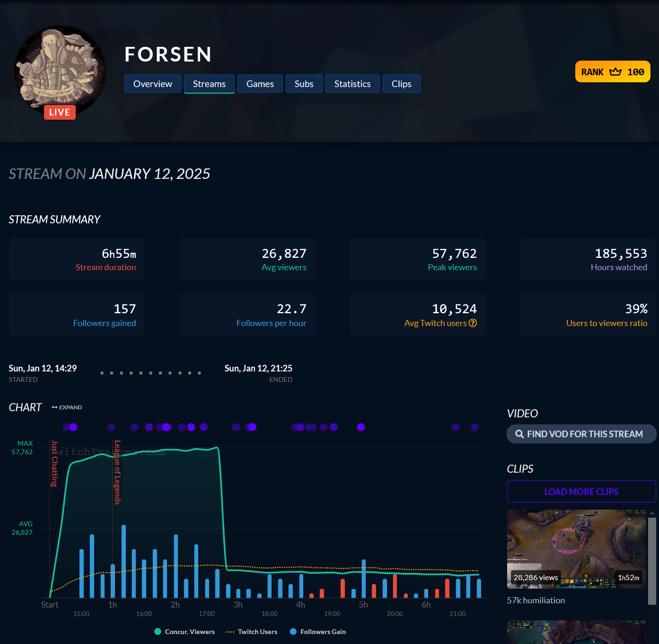The height and width of the screenshot is (644, 659).
Task: Click the RANK 100 badge
Action: click(x=613, y=72)
